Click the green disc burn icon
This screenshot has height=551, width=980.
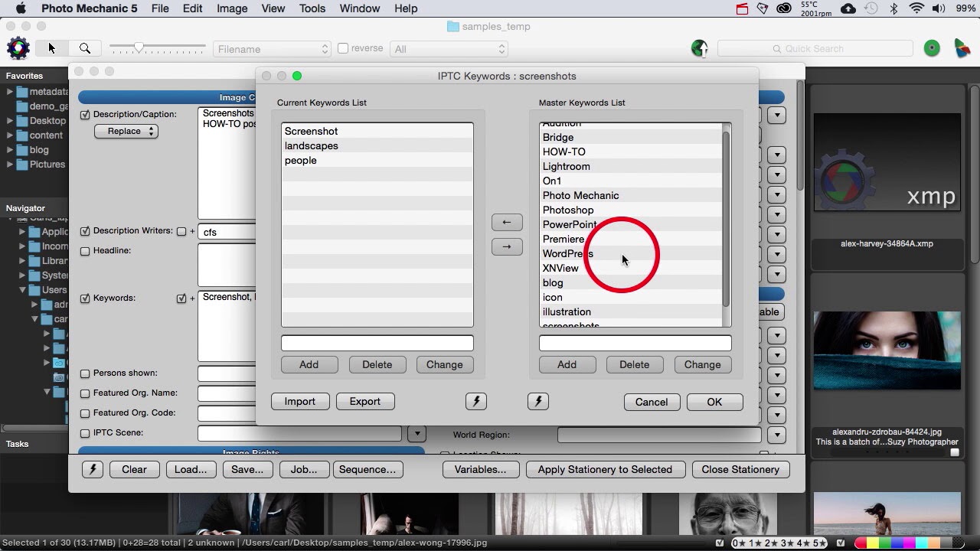point(932,48)
